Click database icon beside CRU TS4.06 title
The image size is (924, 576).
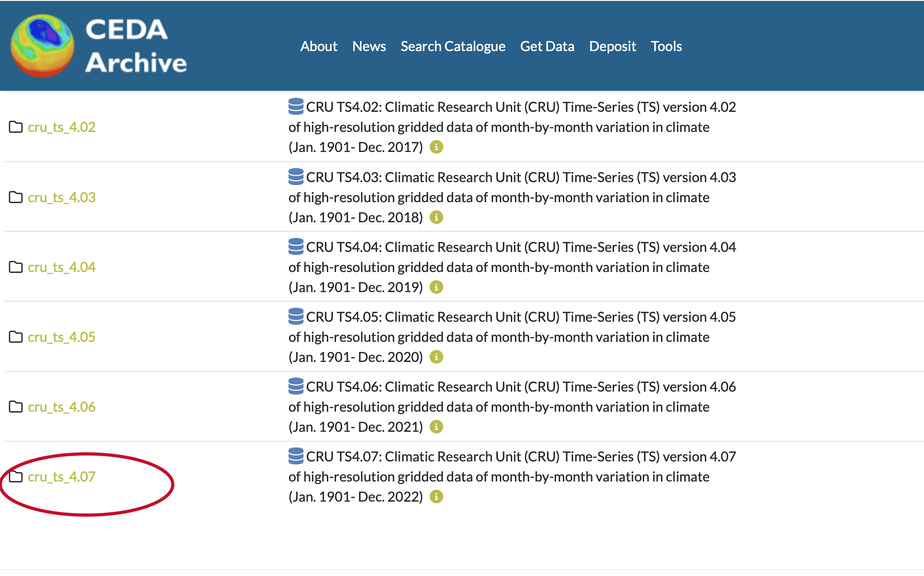coord(296,386)
